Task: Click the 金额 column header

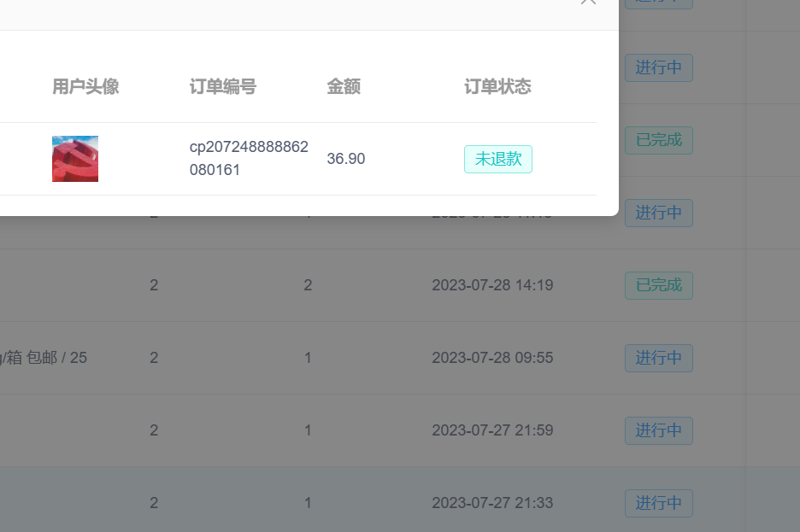Action: [344, 86]
